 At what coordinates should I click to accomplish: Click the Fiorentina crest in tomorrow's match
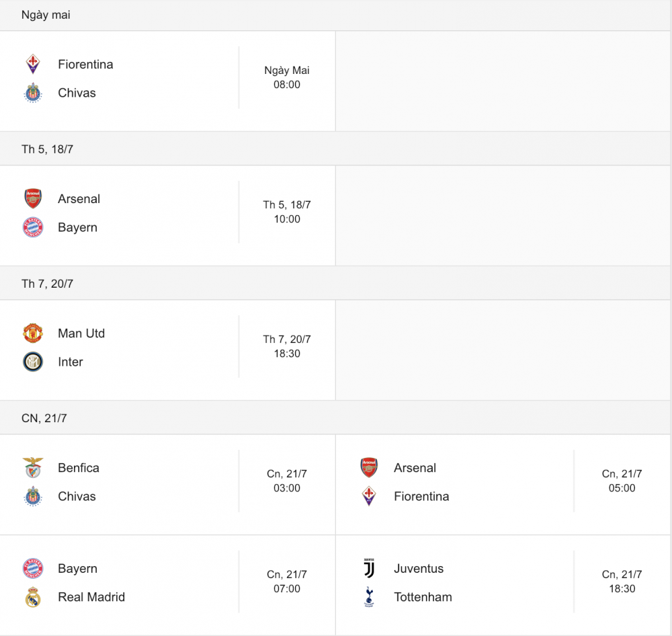pos(33,65)
